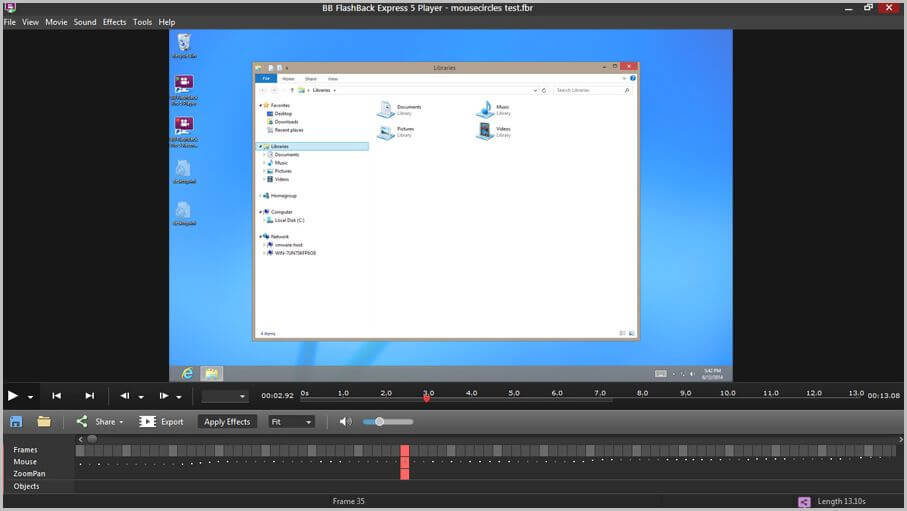Viewport: 907px width, 511px height.
Task: Open the Movie menu
Action: tap(56, 22)
